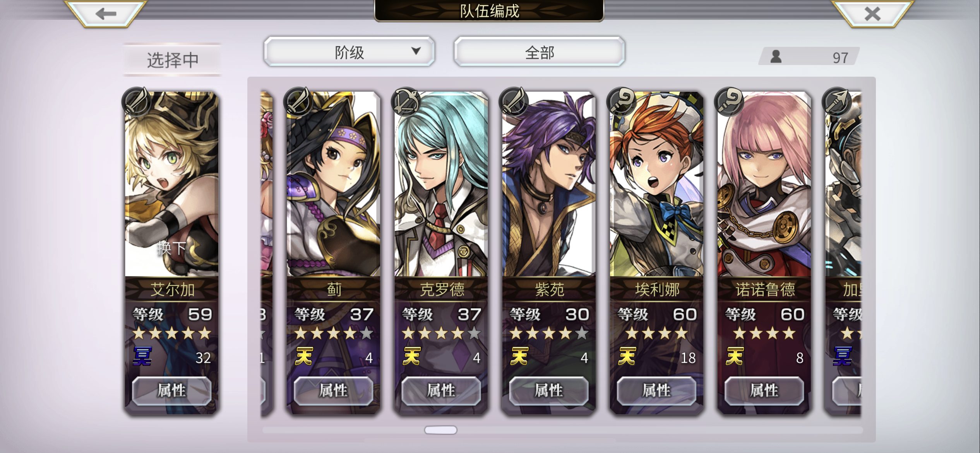Click sword weapon icon on 紫苑 card
The image size is (980, 453).
tap(513, 101)
